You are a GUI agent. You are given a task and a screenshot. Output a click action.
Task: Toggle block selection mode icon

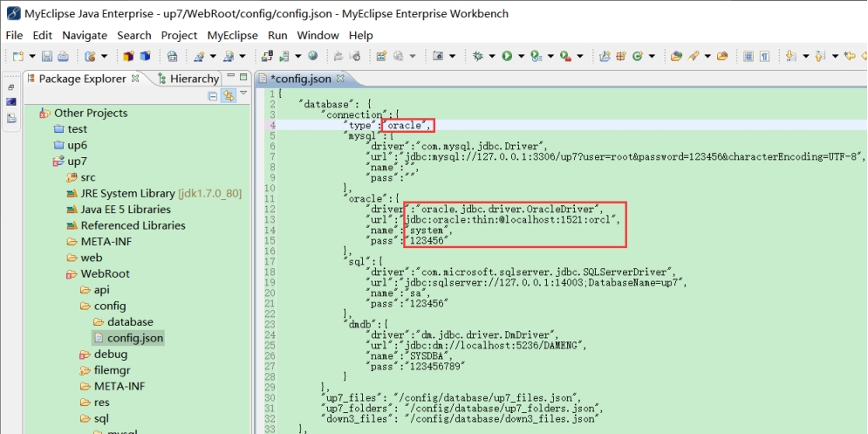click(x=748, y=56)
